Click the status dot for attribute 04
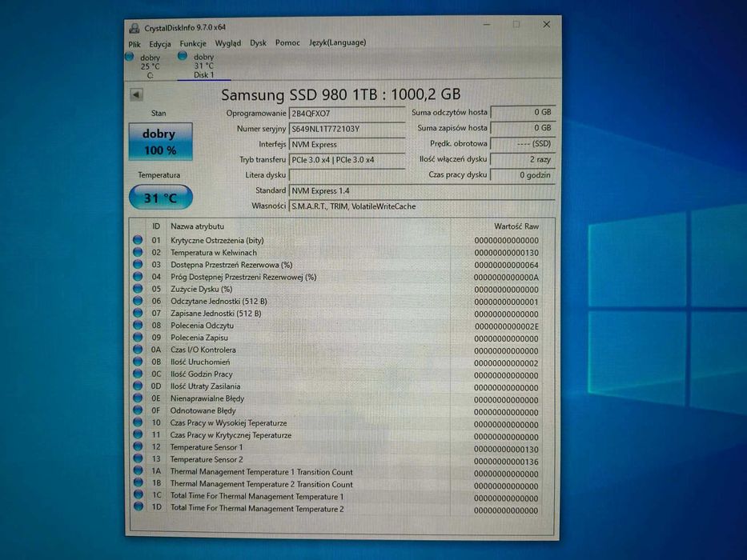747x560 pixels. coord(138,276)
